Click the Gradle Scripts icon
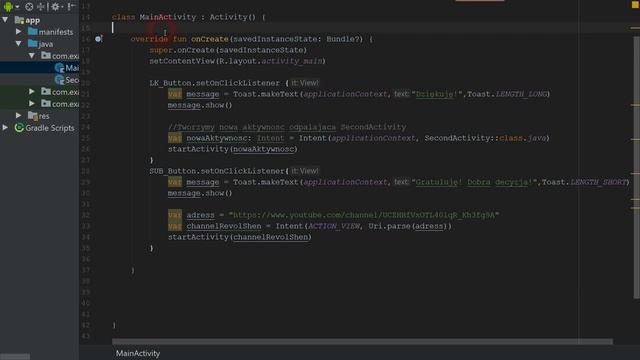 click(x=19, y=128)
